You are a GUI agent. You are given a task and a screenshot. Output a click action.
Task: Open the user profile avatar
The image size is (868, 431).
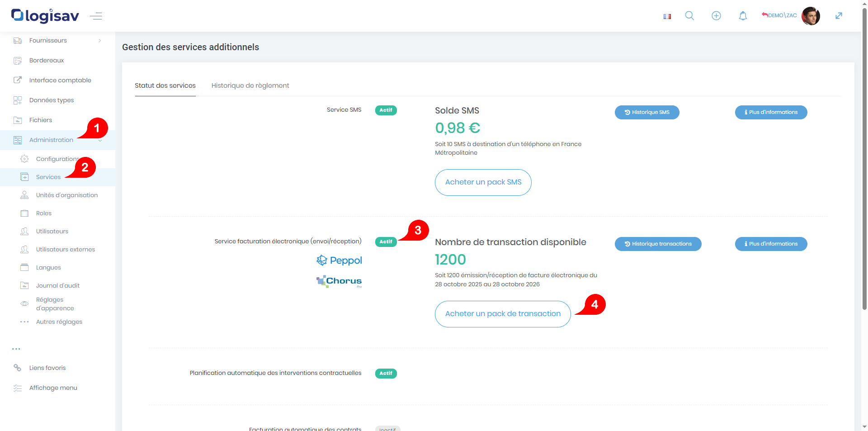[x=811, y=16]
